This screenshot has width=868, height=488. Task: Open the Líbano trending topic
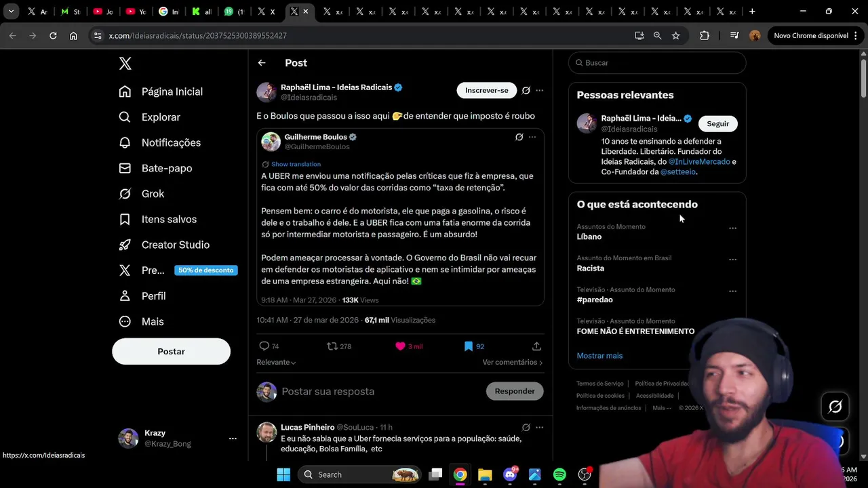click(x=589, y=237)
